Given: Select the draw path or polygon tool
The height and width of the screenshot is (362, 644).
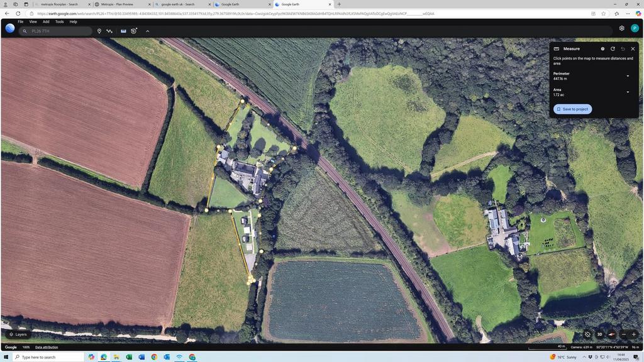Looking at the screenshot, I should click(x=109, y=31).
